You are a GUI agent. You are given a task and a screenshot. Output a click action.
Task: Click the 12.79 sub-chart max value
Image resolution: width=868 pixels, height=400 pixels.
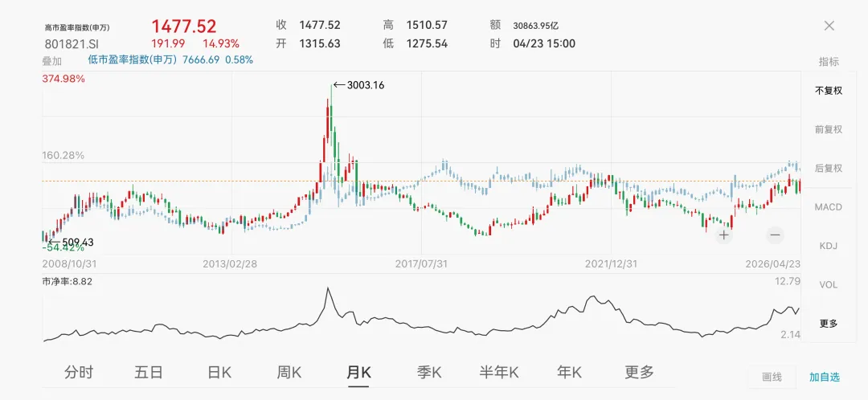click(789, 281)
